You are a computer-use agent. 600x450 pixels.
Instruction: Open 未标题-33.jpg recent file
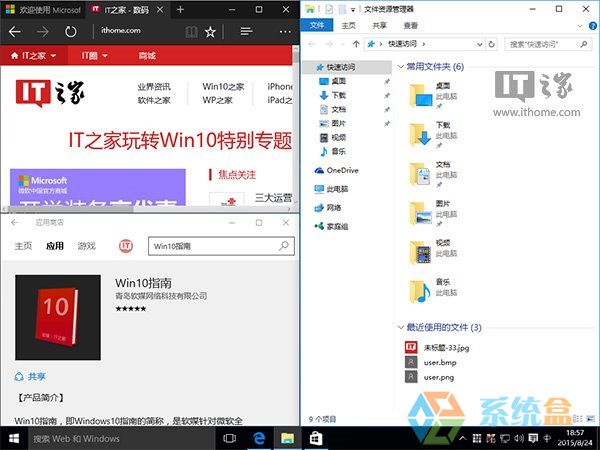[x=437, y=348]
